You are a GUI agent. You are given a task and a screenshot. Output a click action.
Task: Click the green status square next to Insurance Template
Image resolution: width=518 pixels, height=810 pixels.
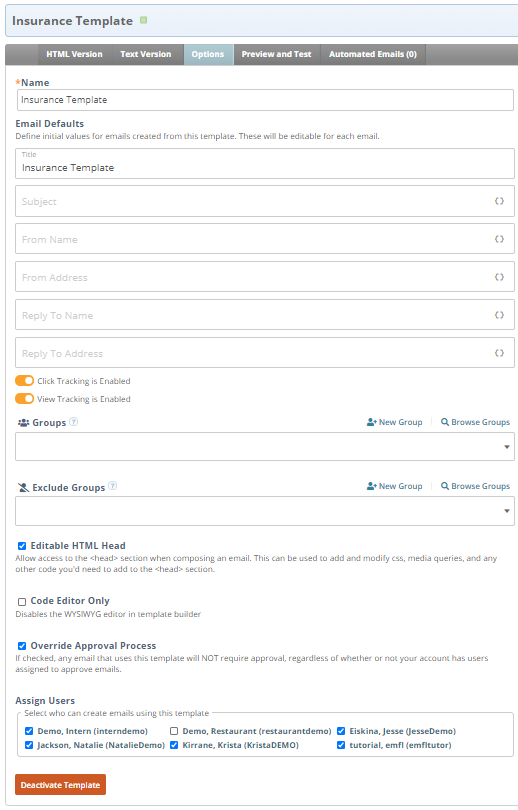pos(144,20)
